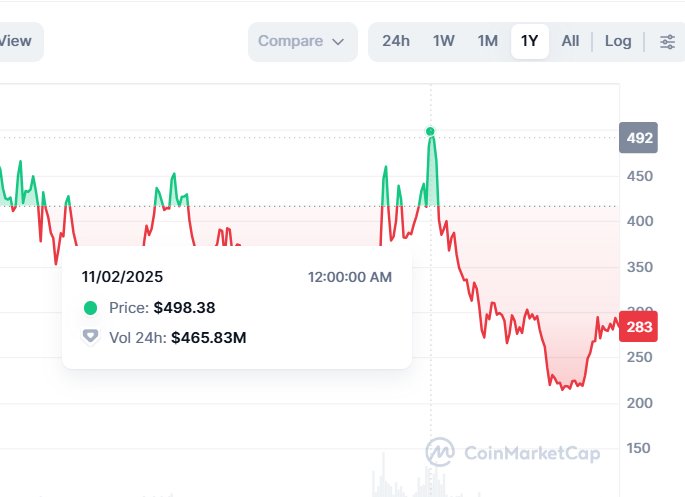Viewport: 685px width, 497px height.
Task: Click the 11/02/2025 date in tooltip
Action: (x=122, y=276)
